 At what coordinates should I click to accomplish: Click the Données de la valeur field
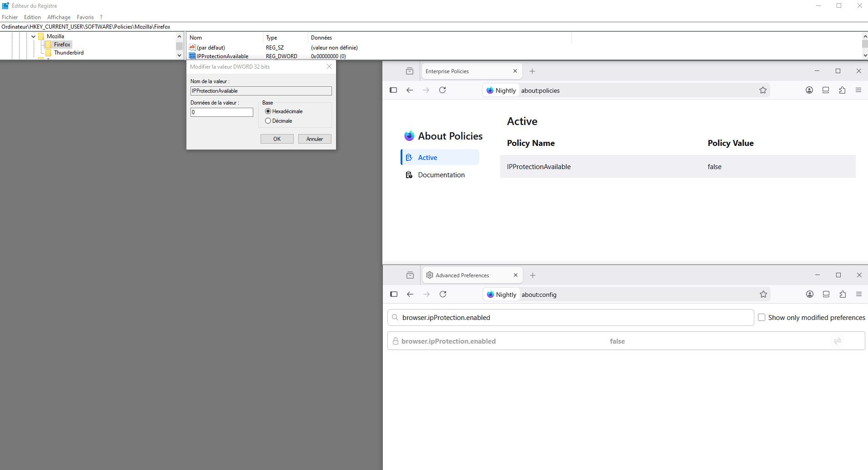pyautogui.click(x=221, y=112)
